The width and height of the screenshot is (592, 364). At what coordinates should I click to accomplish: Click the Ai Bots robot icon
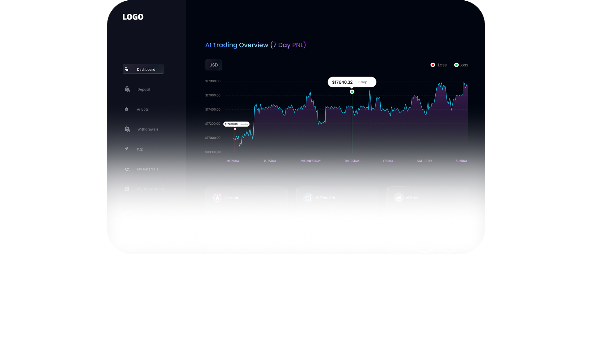pyautogui.click(x=126, y=109)
